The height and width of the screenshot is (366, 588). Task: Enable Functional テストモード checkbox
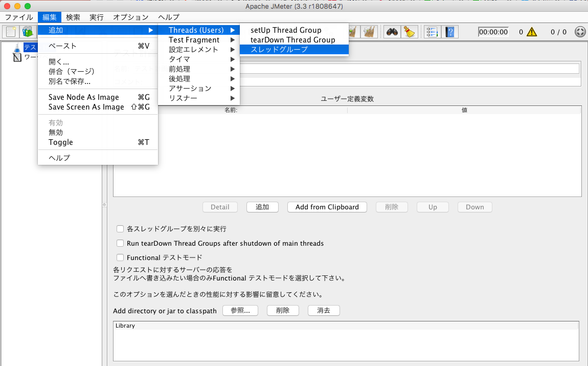click(x=121, y=257)
